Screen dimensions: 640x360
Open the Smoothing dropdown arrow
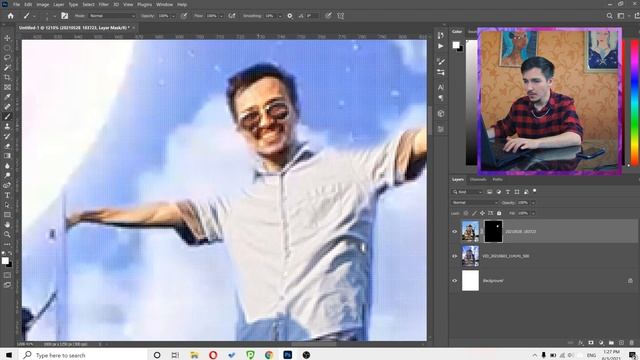point(280,16)
